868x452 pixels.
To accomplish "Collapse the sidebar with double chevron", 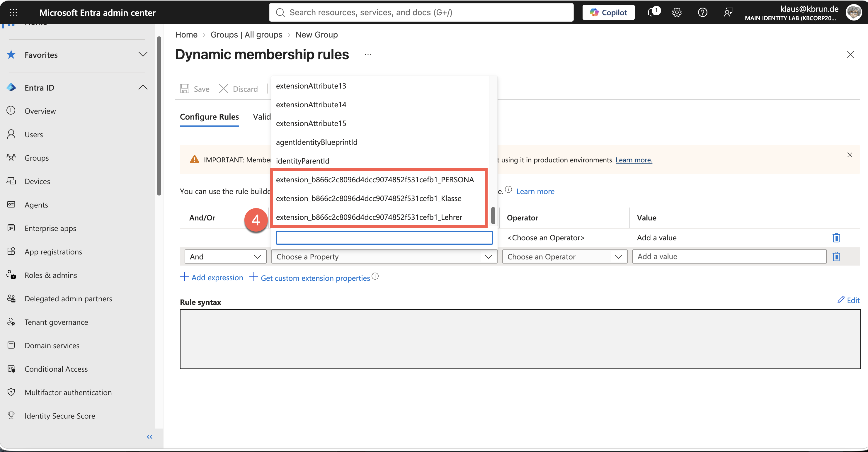I will (x=150, y=437).
